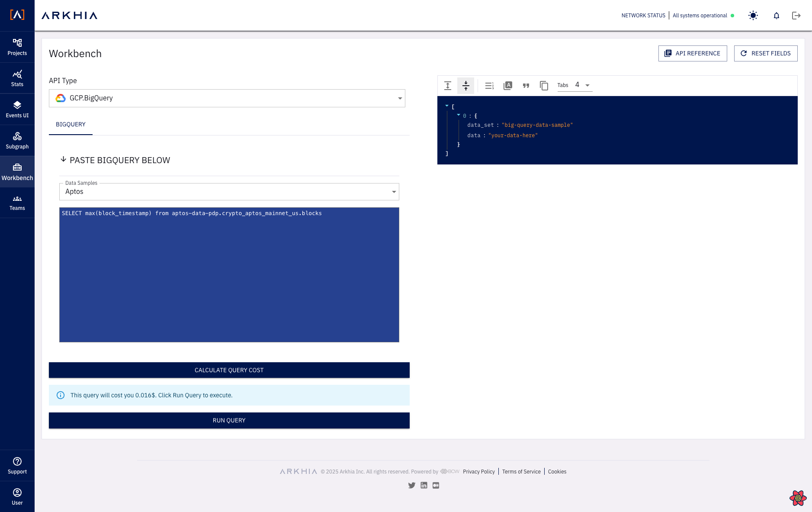Toggle quotes on keys icon
The width and height of the screenshot is (812, 512).
point(526,86)
